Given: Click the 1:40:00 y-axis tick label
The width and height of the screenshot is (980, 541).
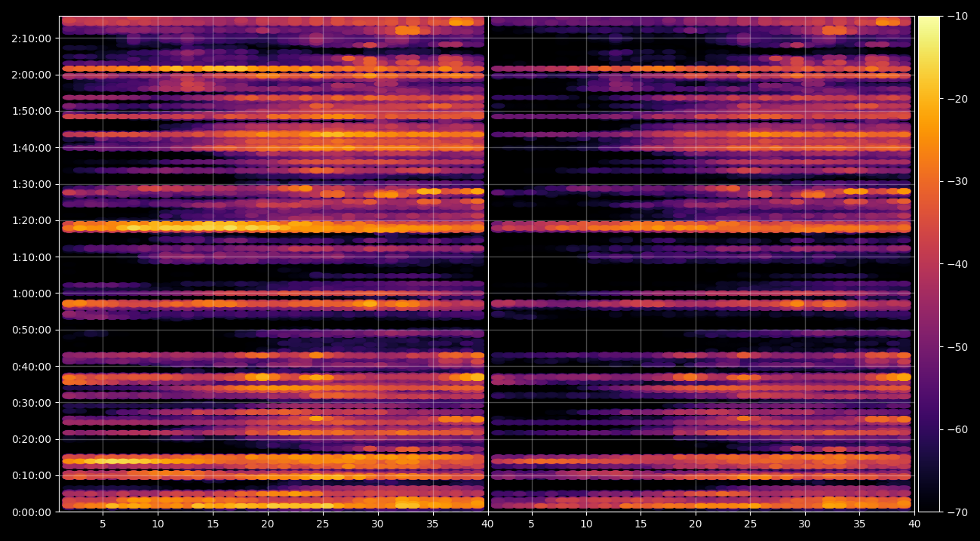Looking at the screenshot, I should 31,148.
